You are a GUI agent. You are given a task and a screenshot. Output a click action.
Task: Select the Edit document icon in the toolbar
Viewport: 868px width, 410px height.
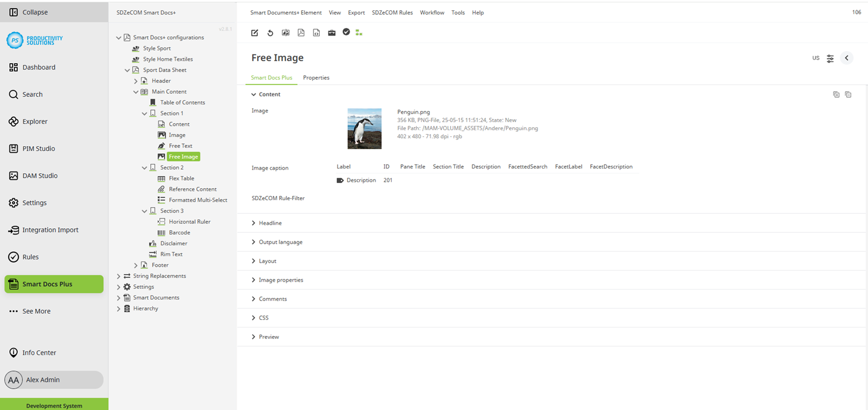254,33
